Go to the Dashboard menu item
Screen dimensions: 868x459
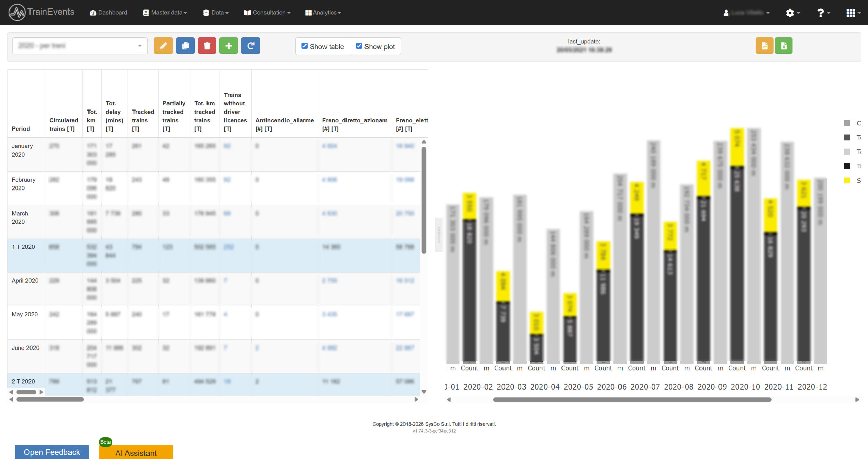point(108,13)
